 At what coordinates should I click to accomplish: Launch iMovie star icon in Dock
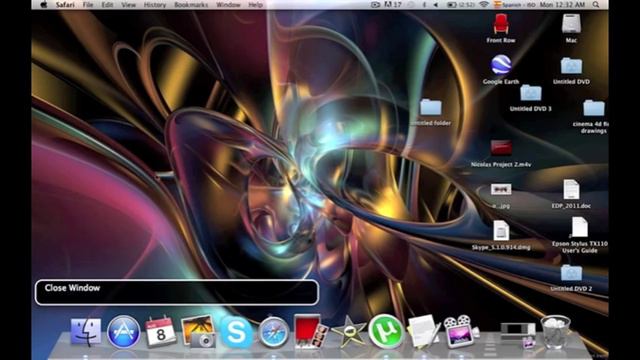tap(348, 331)
